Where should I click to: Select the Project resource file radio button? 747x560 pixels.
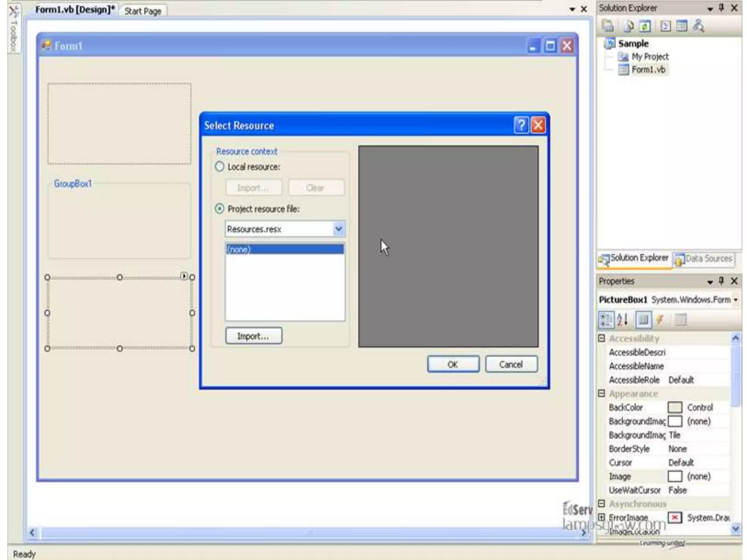point(219,209)
